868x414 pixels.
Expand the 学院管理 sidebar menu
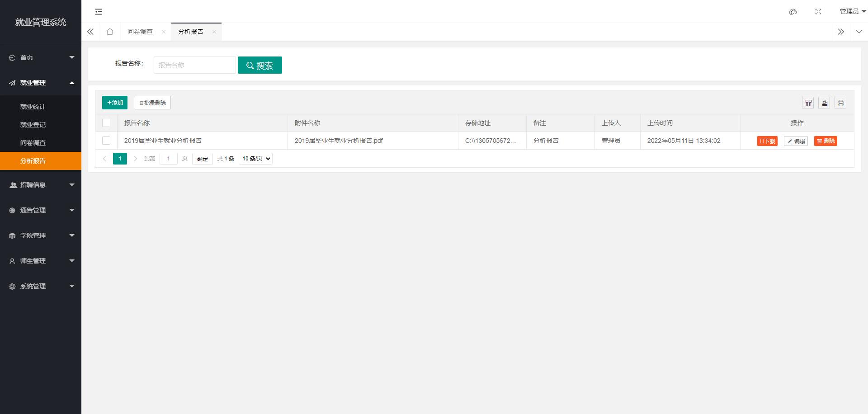tap(41, 235)
